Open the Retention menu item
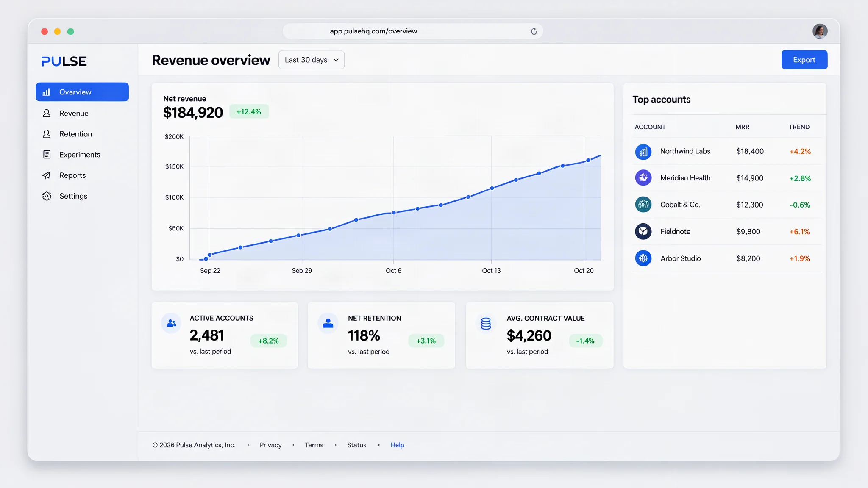 click(82, 134)
